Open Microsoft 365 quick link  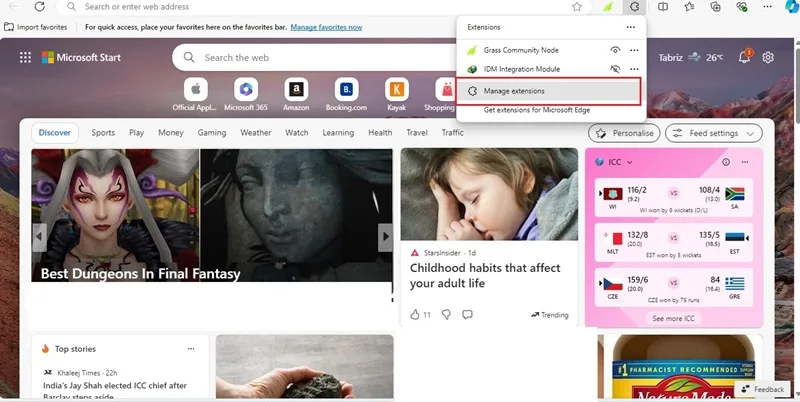pos(246,94)
